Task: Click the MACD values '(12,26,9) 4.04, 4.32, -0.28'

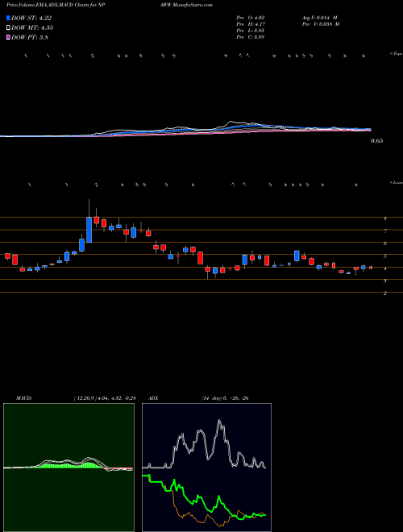Action: pyautogui.click(x=104, y=398)
